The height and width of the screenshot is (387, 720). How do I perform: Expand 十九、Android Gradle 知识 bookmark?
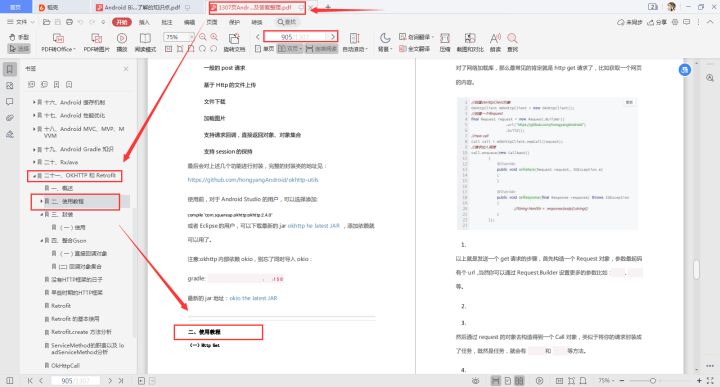[x=34, y=150]
